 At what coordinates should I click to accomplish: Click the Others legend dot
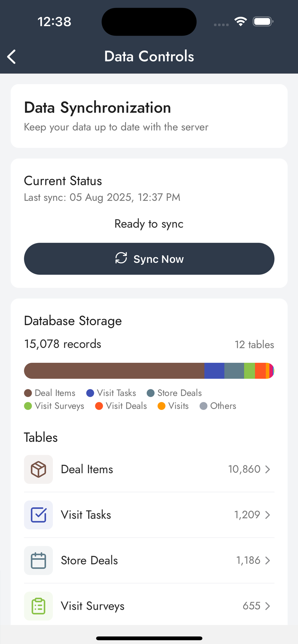pos(203,406)
